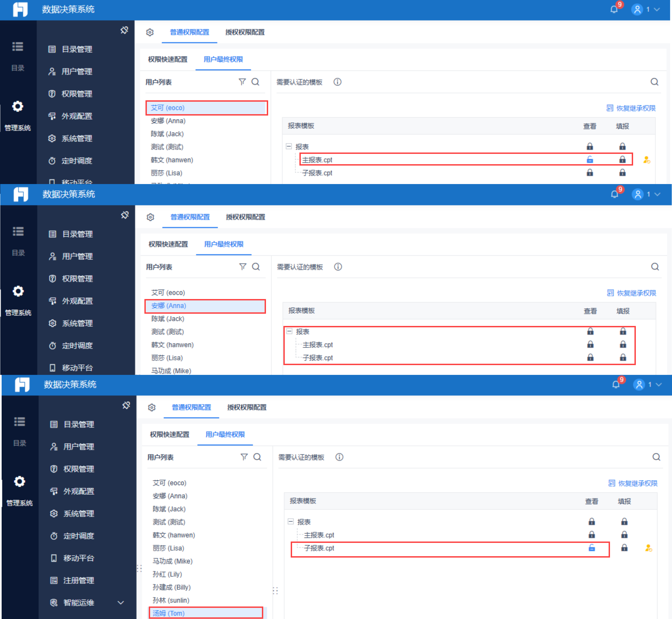Toggle 主报表.cpt view lock in middle screenshot
Screen dimensions: 672x619
coord(591,344)
